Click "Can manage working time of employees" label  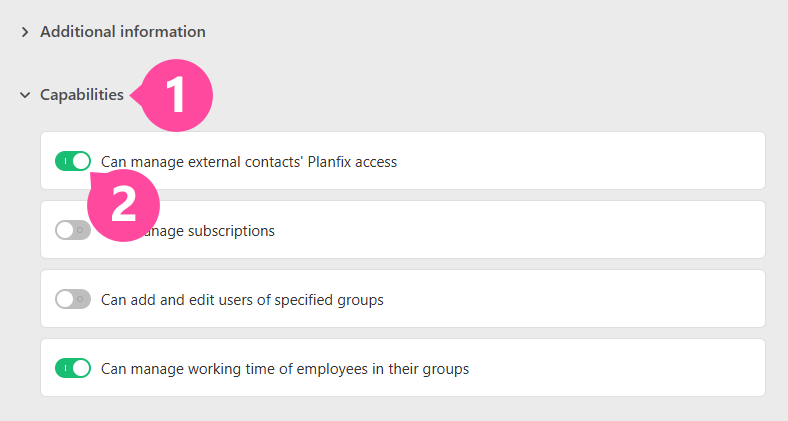tap(285, 368)
